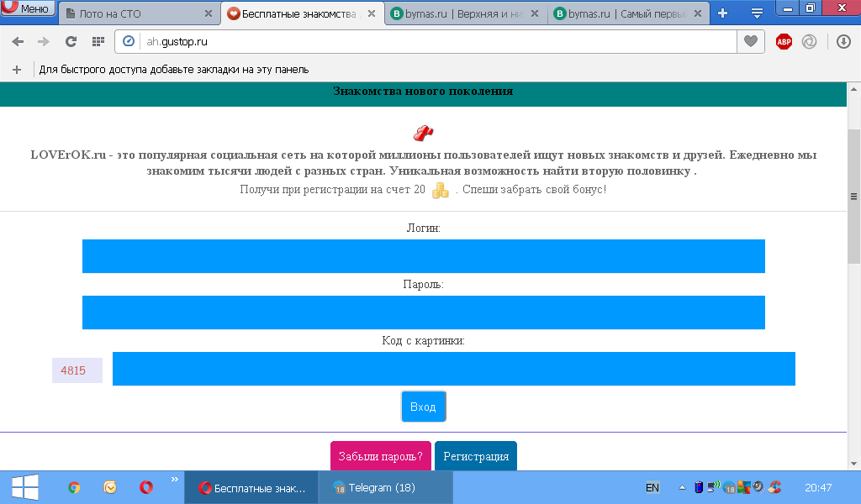This screenshot has width=861, height=504.
Task: Click the Код с картинки input field
Action: point(453,369)
